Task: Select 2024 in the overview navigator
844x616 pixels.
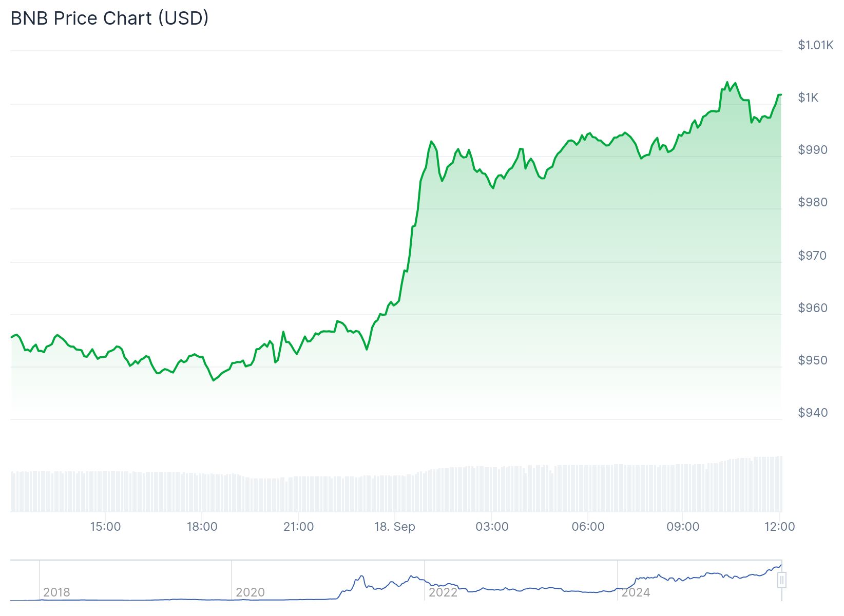Action: pyautogui.click(x=636, y=592)
